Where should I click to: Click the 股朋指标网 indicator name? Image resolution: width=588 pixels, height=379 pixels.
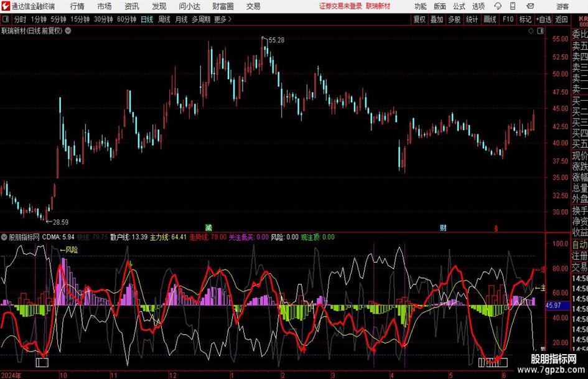pyautogui.click(x=24, y=237)
